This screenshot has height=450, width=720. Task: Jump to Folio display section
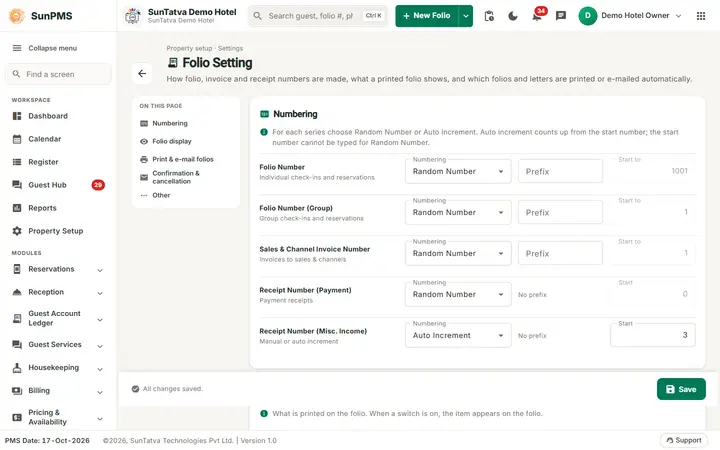(x=172, y=141)
